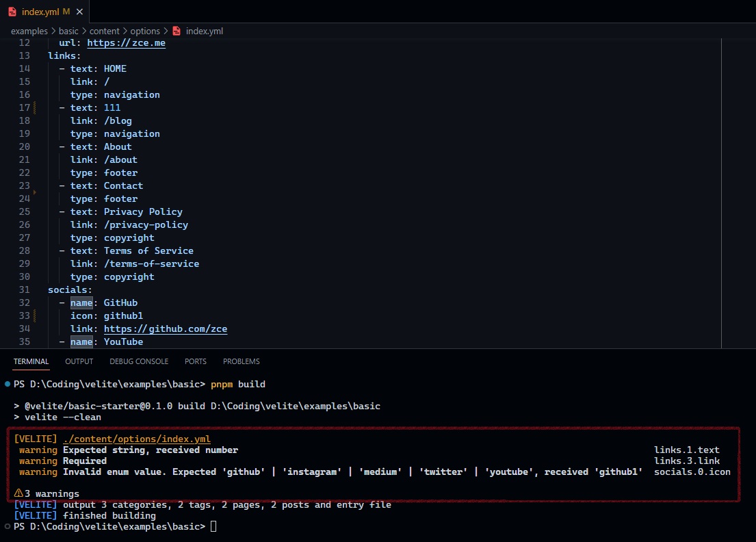Open ./content/options/index.yml from the terminal warning
This screenshot has height=542, width=756.
(x=137, y=439)
